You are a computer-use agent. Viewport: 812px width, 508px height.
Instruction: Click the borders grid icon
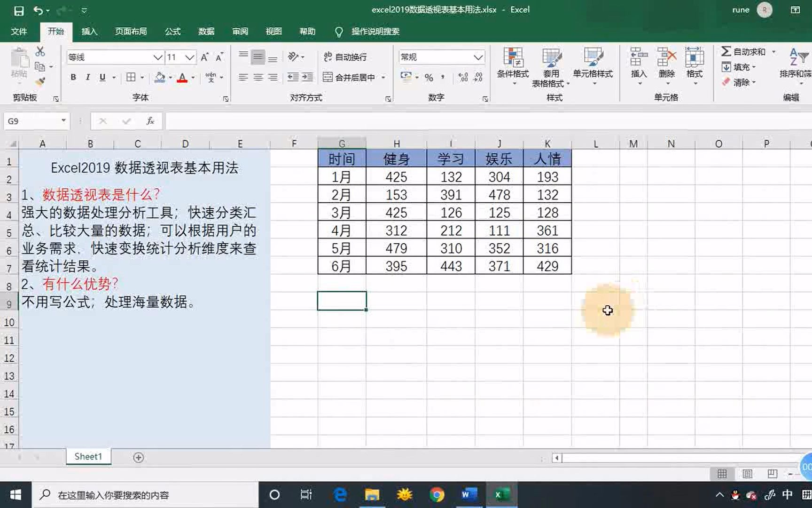pyautogui.click(x=131, y=77)
